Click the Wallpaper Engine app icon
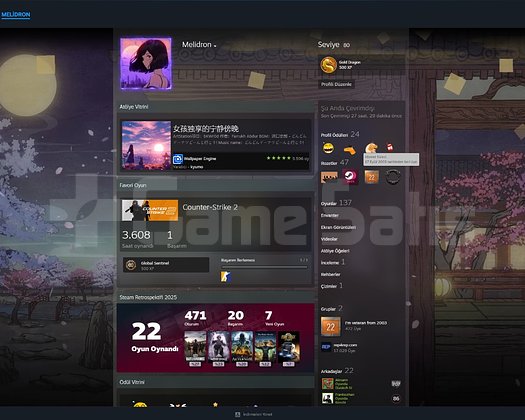The image size is (525, 420). [x=178, y=159]
